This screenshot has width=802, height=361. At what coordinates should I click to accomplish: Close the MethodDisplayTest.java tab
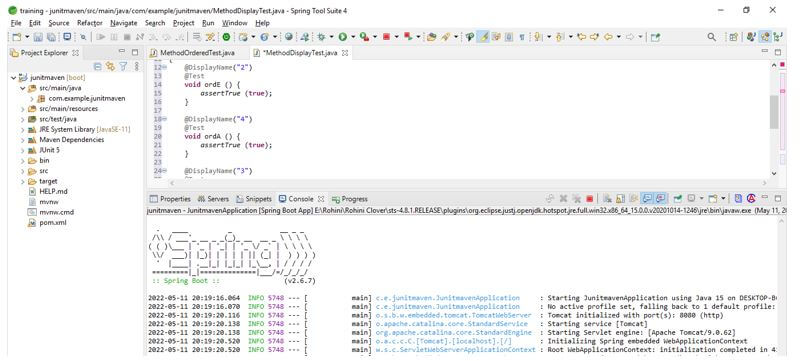(345, 53)
